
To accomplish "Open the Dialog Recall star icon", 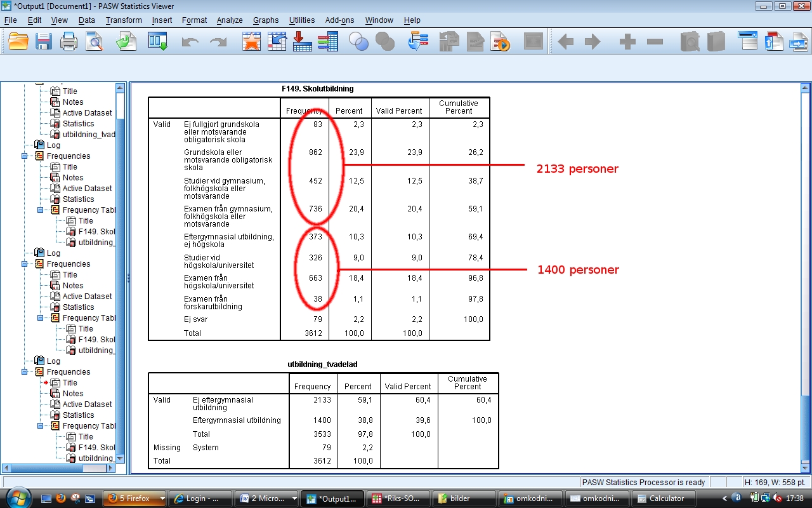I will 251,41.
